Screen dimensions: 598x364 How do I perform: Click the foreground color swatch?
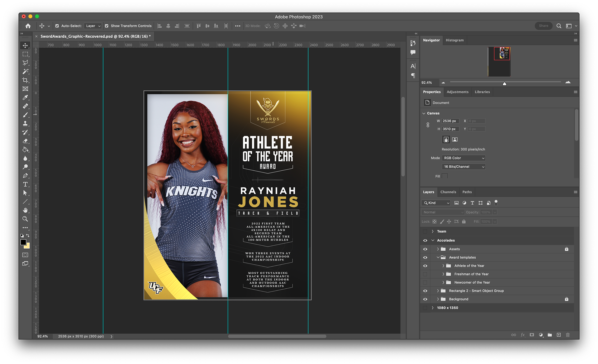(x=23, y=242)
